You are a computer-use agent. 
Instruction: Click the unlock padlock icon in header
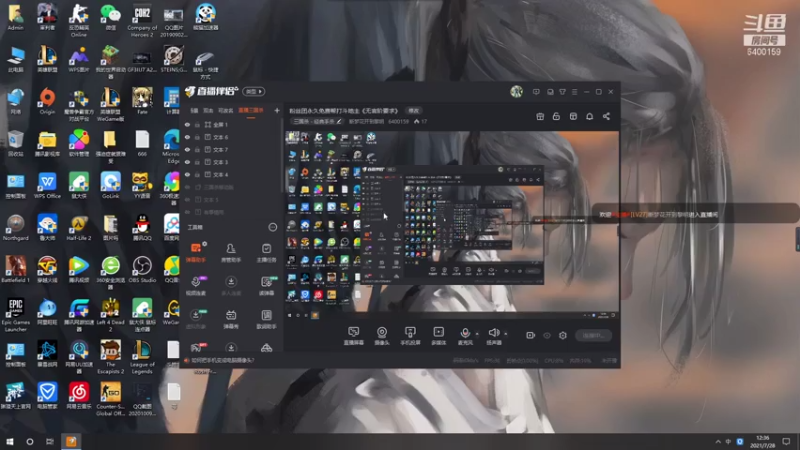pyautogui.click(x=556, y=117)
